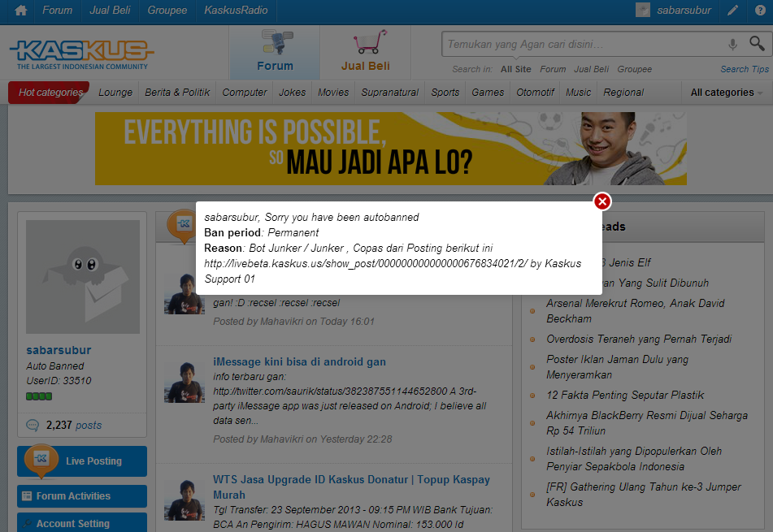Open the Search Tips link
The image size is (773, 532).
[745, 70]
